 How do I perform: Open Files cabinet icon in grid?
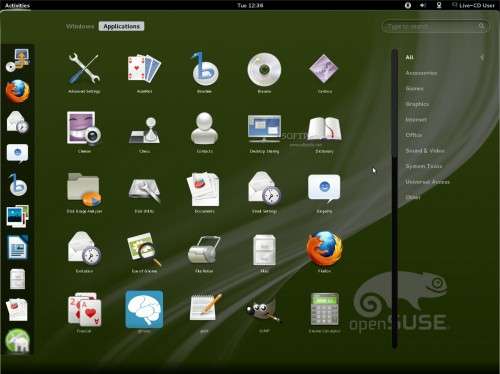264,250
